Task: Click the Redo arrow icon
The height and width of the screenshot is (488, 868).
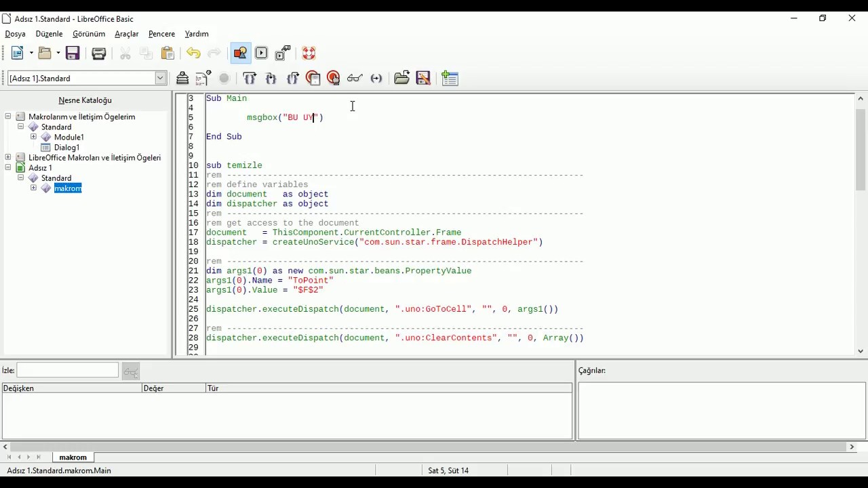Action: 214,53
